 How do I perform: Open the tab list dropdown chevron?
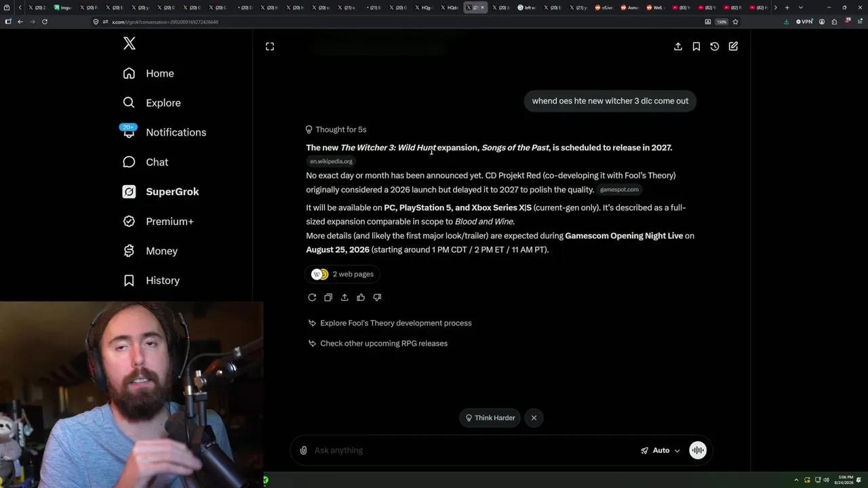pyautogui.click(x=800, y=7)
